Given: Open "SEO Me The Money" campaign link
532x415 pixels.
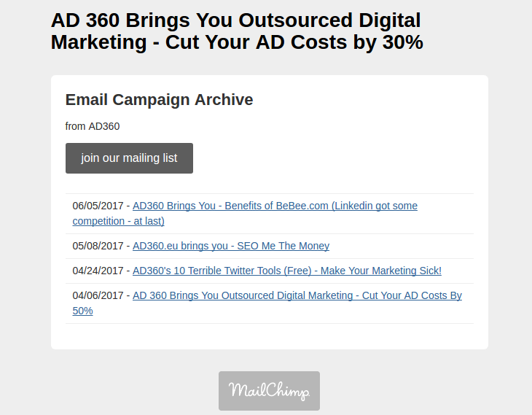Looking at the screenshot, I should [231, 246].
